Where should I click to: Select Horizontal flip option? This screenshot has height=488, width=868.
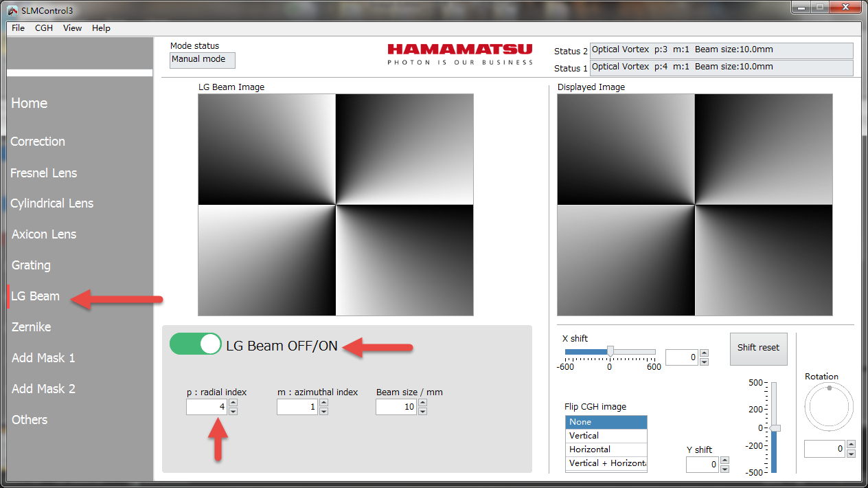(x=589, y=450)
